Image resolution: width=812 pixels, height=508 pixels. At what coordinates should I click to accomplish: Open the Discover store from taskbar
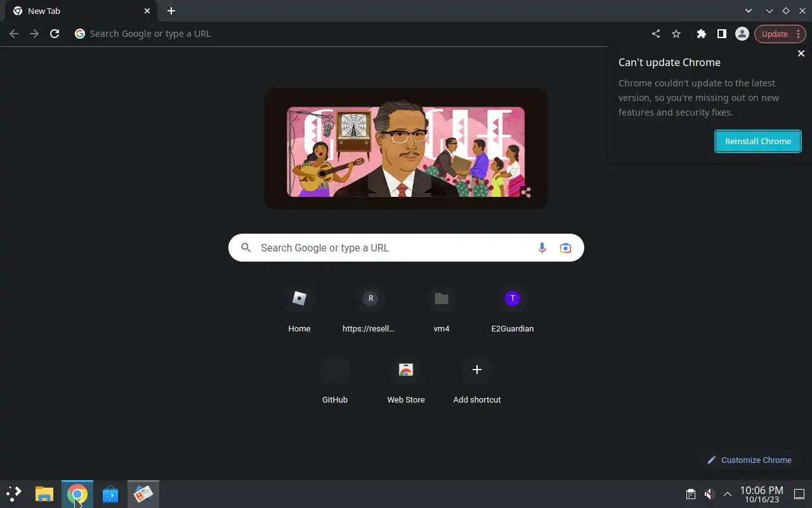tap(110, 494)
